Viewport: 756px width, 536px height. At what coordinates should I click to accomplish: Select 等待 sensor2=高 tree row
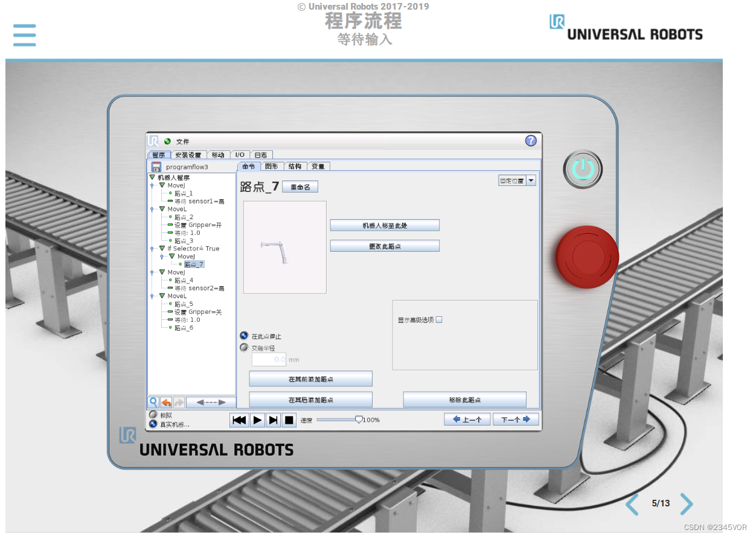coord(199,288)
